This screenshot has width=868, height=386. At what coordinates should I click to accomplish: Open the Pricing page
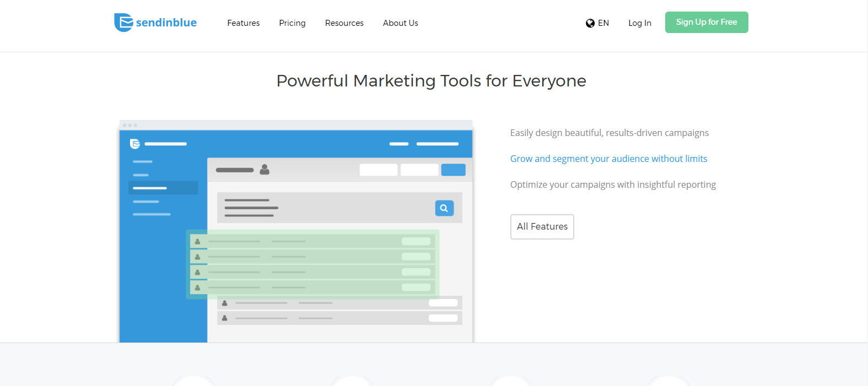click(292, 23)
